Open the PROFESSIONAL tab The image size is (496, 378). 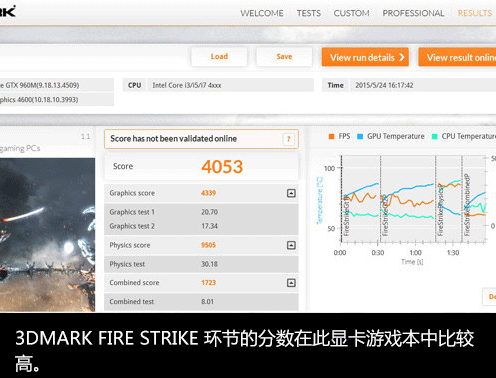click(413, 13)
